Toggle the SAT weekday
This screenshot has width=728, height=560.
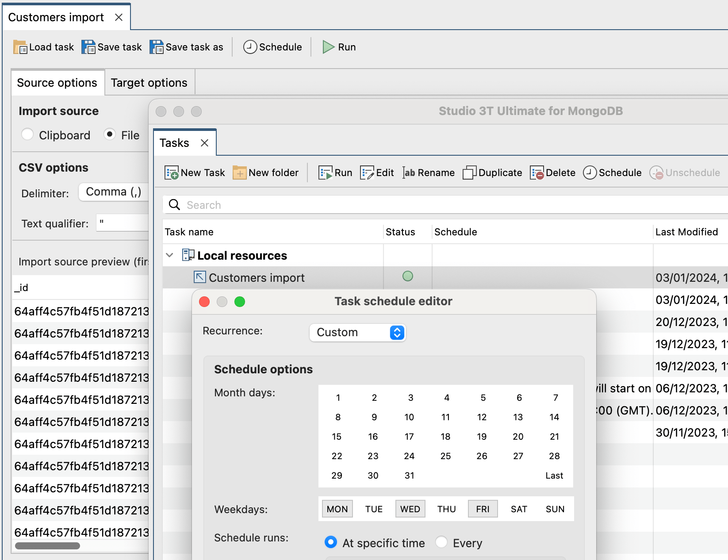[x=519, y=509]
